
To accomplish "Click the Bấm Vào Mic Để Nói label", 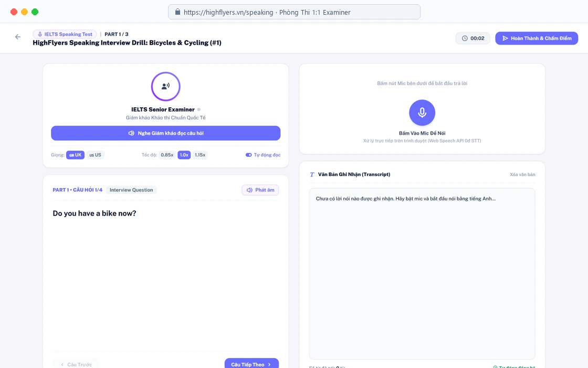I will 422,134.
